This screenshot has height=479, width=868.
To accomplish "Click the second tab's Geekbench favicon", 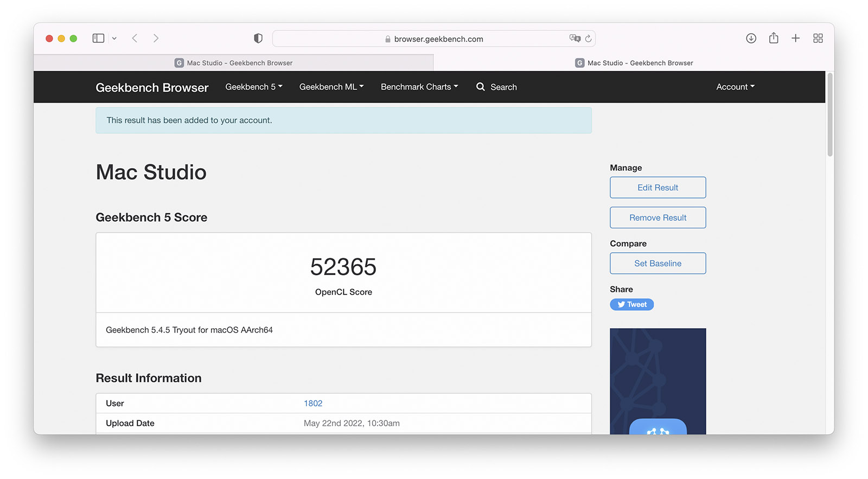I will pyautogui.click(x=579, y=63).
